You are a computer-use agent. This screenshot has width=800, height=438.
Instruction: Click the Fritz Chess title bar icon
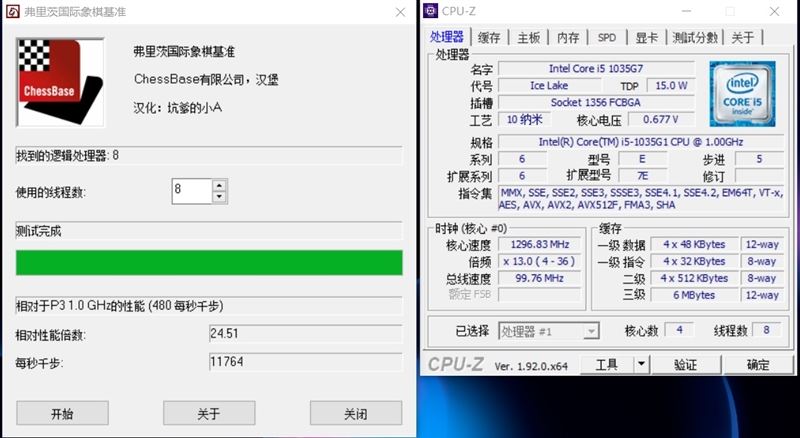click(12, 11)
